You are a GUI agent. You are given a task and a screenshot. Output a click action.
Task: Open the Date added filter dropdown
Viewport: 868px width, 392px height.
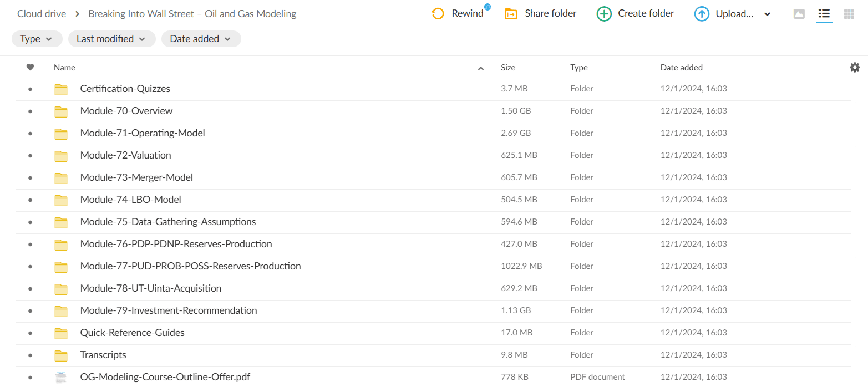pyautogui.click(x=201, y=39)
